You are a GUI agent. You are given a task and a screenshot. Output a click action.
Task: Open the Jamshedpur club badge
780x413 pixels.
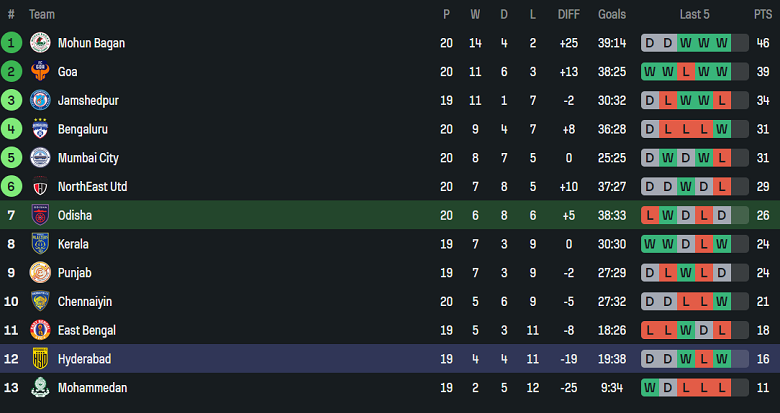[x=40, y=100]
